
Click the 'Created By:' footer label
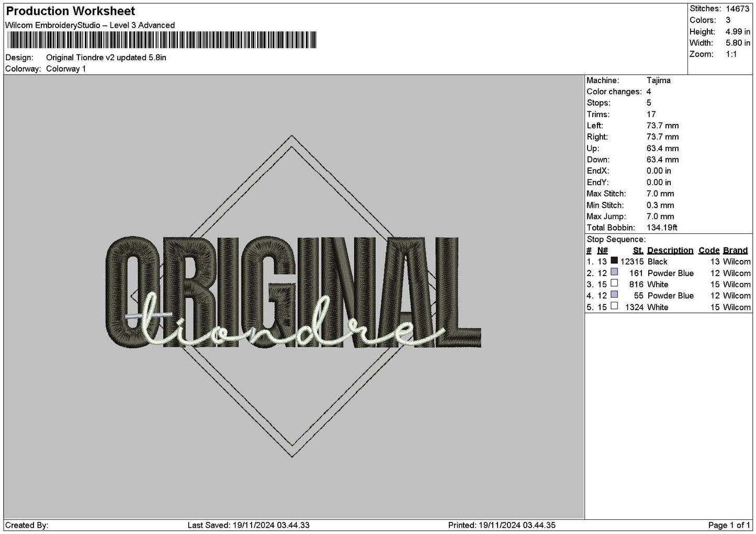point(27,525)
